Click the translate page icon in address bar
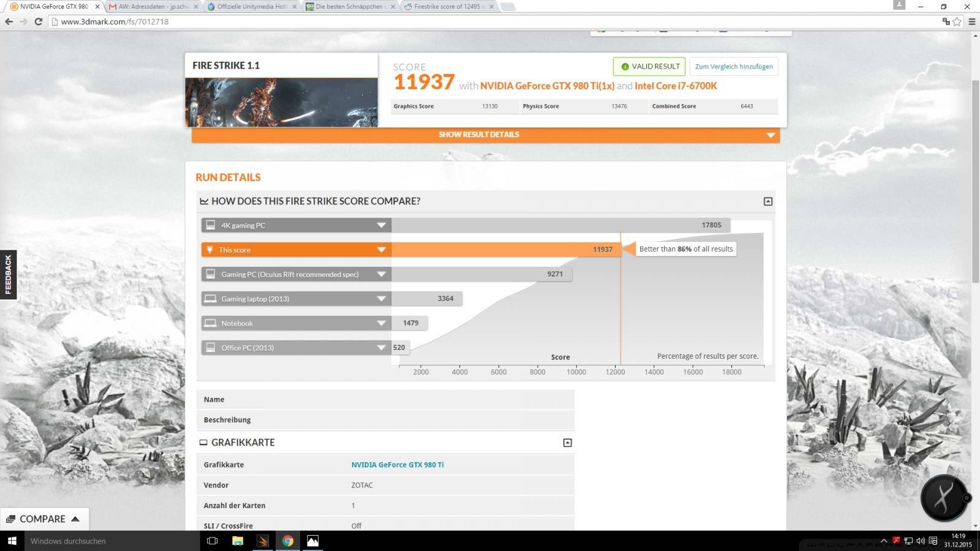This screenshot has height=551, width=980. point(946,21)
